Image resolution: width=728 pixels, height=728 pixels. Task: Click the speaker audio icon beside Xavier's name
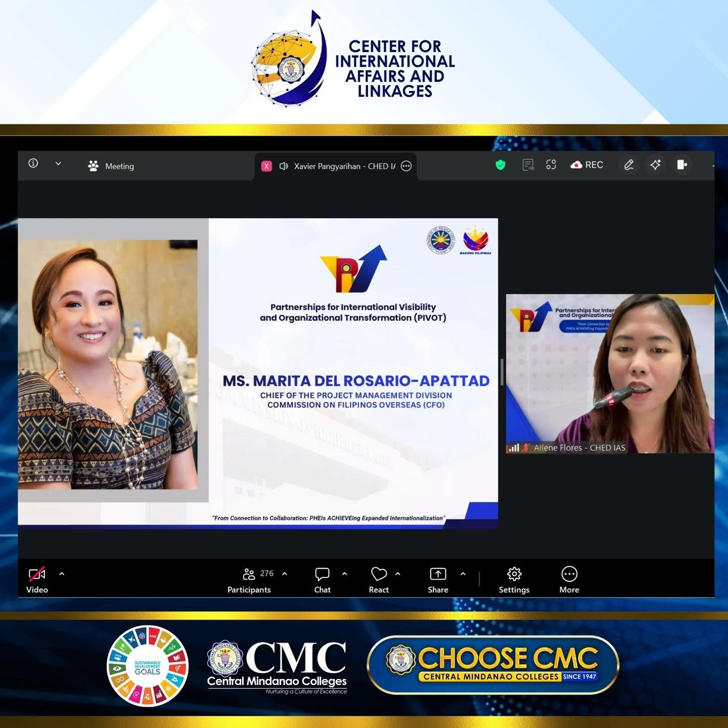pyautogui.click(x=284, y=166)
